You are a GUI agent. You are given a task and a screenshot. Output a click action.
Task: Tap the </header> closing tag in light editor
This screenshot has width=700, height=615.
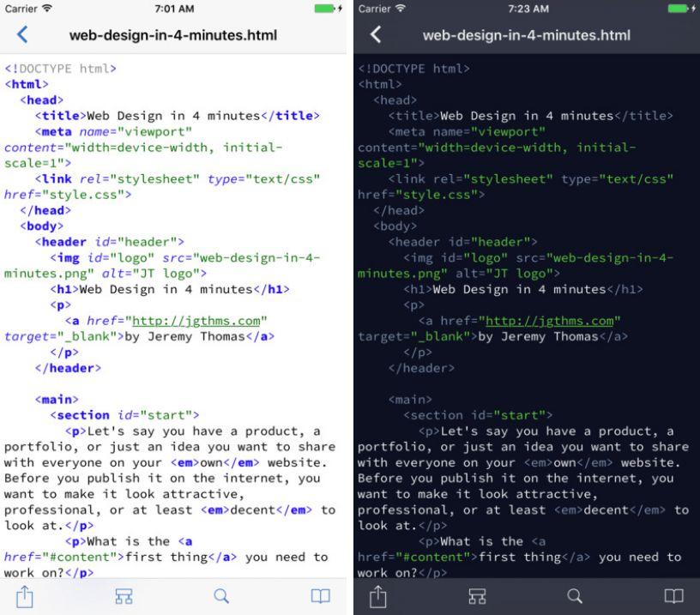point(68,368)
